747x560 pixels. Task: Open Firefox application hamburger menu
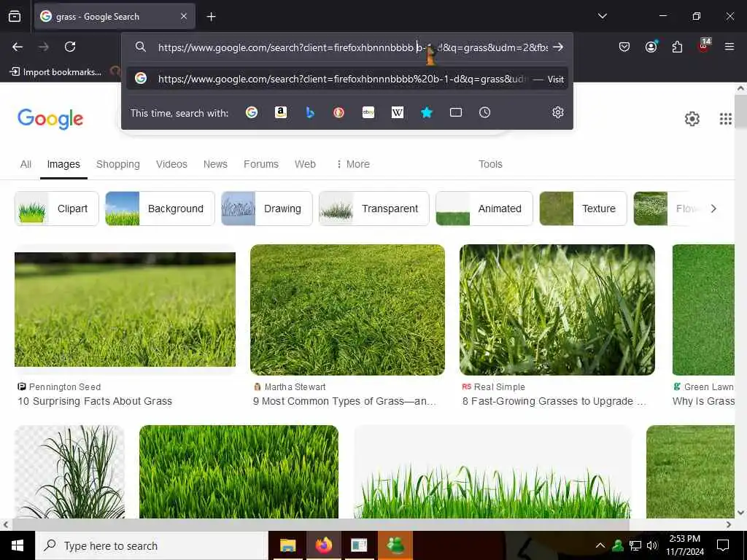pyautogui.click(x=729, y=47)
